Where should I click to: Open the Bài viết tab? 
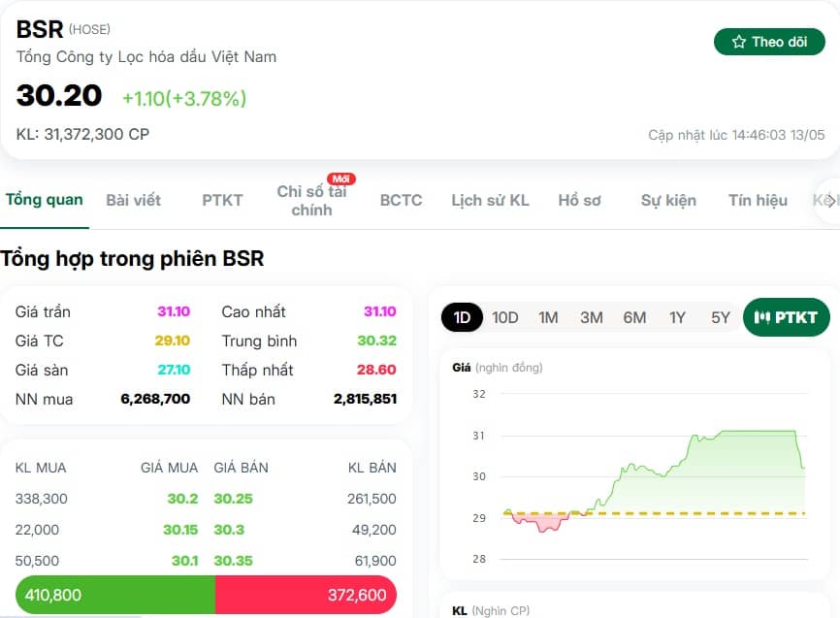pos(134,201)
